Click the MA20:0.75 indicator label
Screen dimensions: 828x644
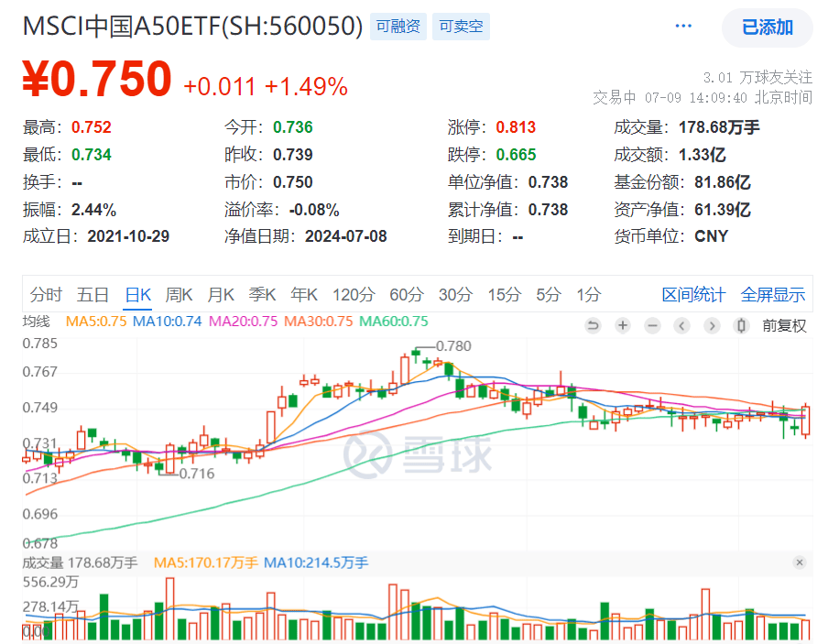243,322
